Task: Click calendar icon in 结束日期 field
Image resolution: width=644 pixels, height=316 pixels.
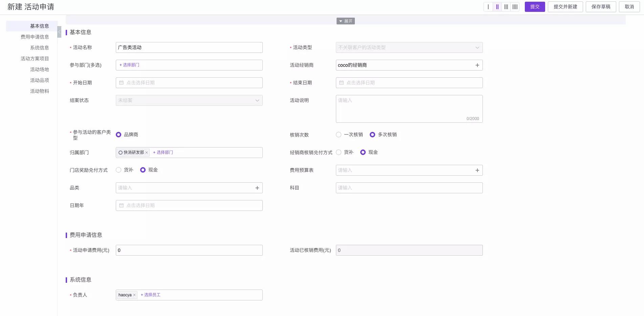Action: (x=341, y=83)
